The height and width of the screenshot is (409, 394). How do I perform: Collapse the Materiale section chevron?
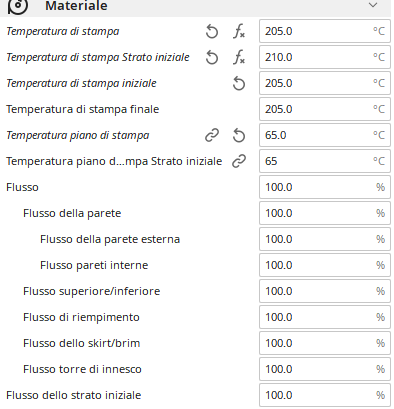pyautogui.click(x=373, y=5)
